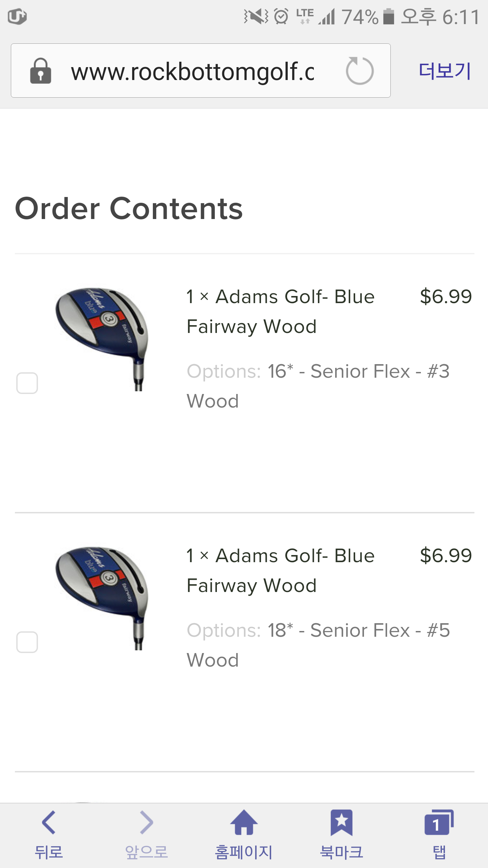Check the #3 Wood item checkbox
Image resolution: width=488 pixels, height=868 pixels.
click(x=27, y=383)
